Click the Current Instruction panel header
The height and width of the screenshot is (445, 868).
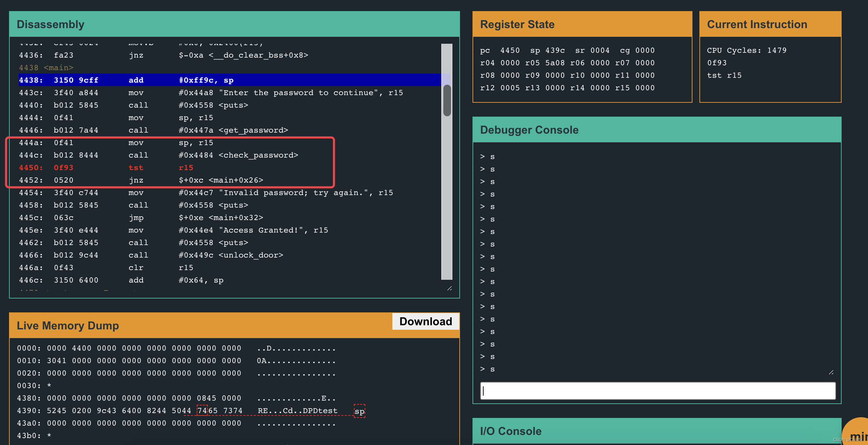(771, 24)
